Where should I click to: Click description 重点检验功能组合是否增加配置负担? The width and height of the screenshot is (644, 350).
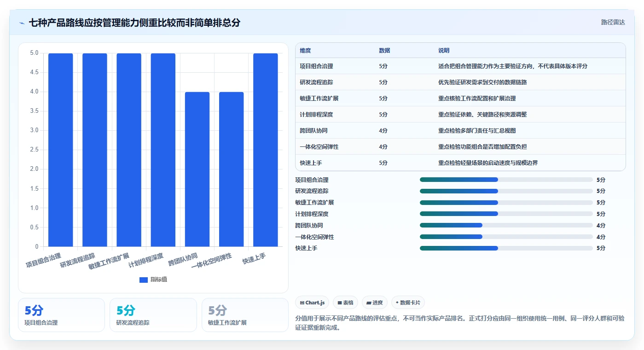[x=482, y=147]
